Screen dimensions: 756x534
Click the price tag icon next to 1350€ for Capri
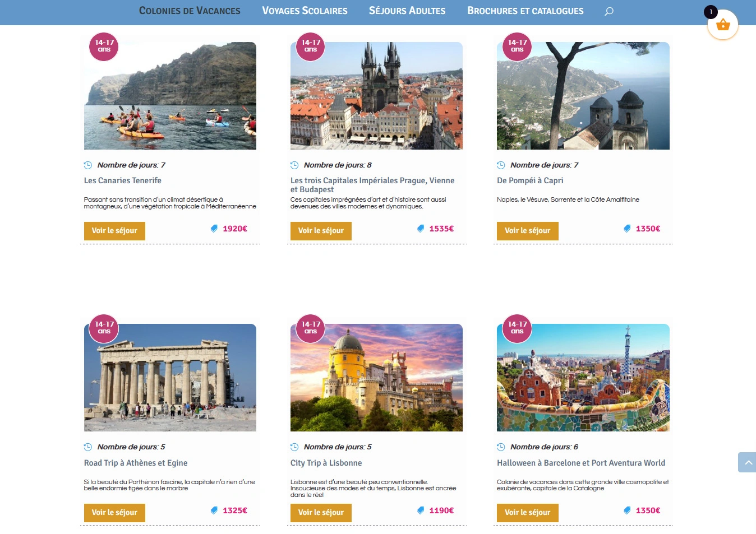coord(628,228)
